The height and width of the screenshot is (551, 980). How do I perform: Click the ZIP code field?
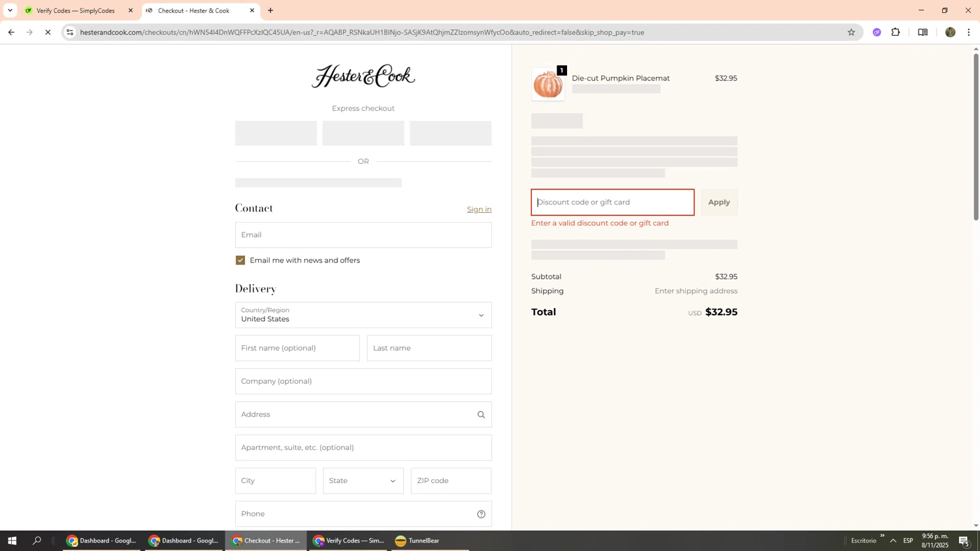coord(451,480)
